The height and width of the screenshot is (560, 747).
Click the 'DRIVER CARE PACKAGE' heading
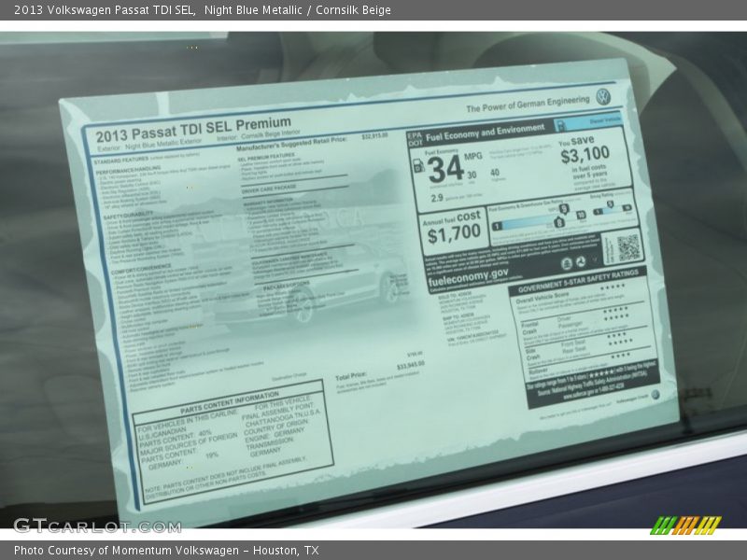269,189
